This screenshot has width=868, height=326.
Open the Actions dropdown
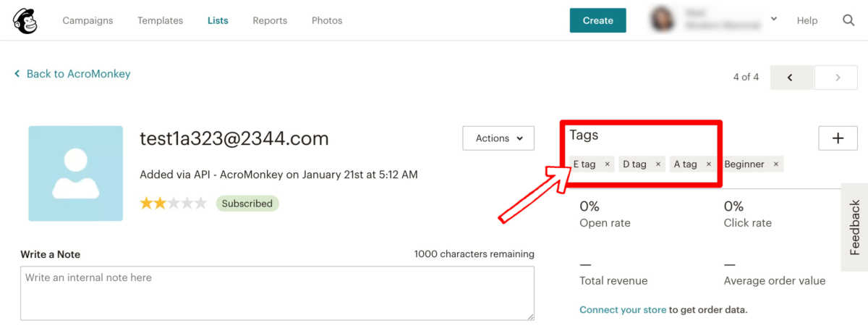pos(498,138)
